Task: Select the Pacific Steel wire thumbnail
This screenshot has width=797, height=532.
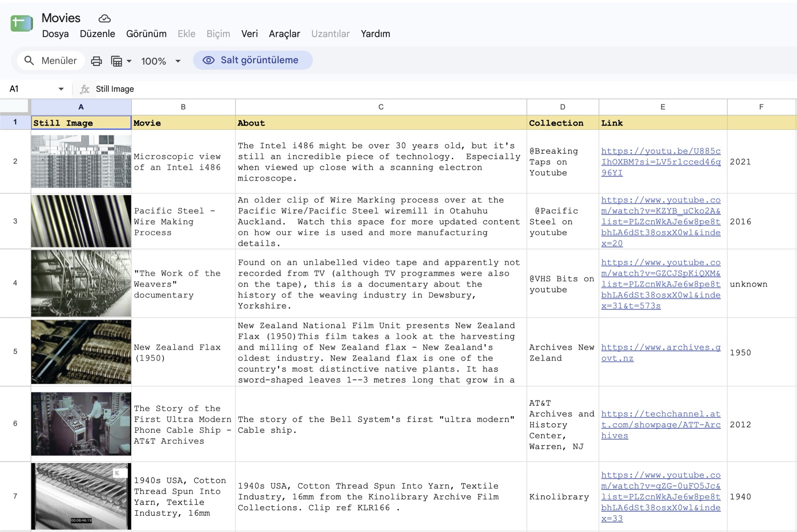Action: 81,221
